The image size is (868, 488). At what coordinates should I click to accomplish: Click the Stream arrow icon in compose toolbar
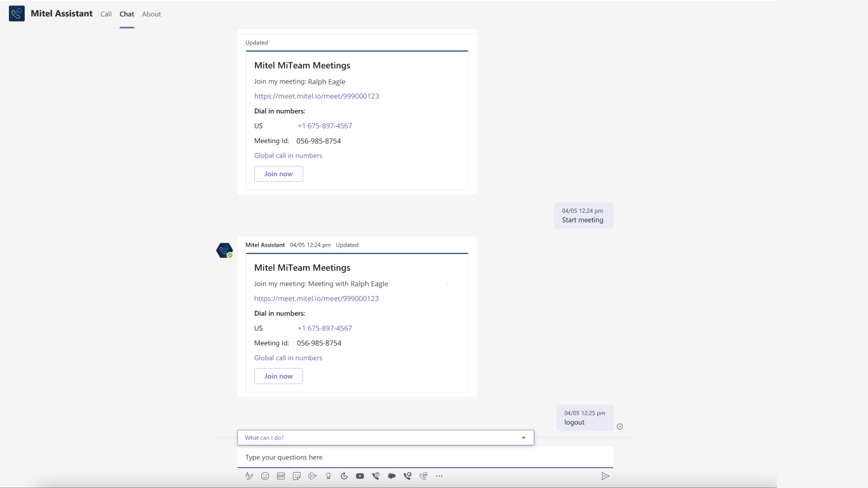(313, 476)
